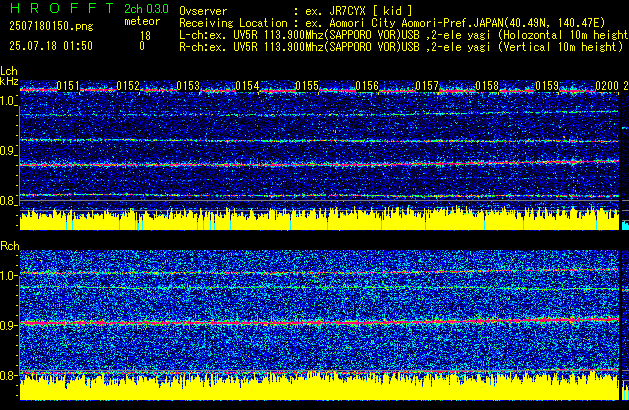Screen dimensions: 629x410
Task: Click the 'meteor' count label
Action: point(142,21)
